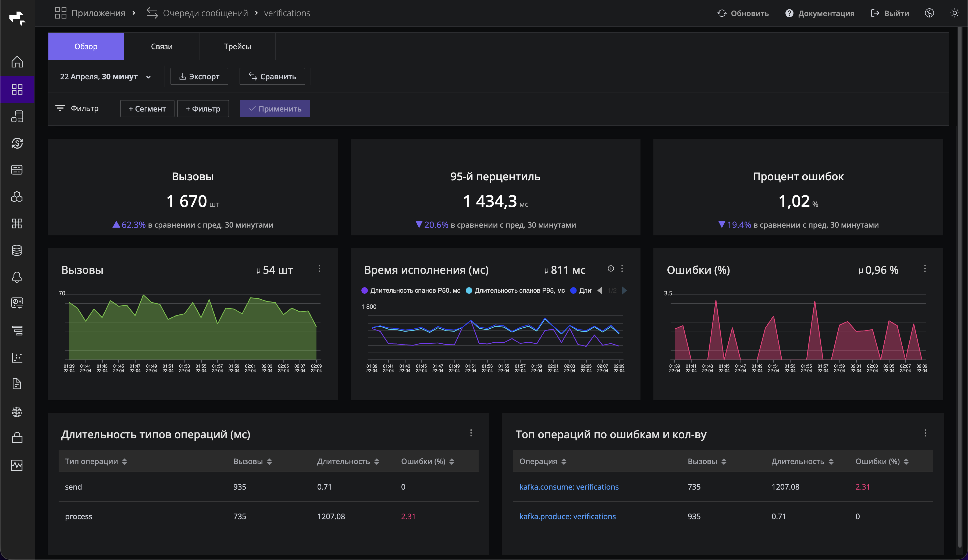This screenshot has width=968, height=560.
Task: Open the Связи tab
Action: (x=161, y=46)
